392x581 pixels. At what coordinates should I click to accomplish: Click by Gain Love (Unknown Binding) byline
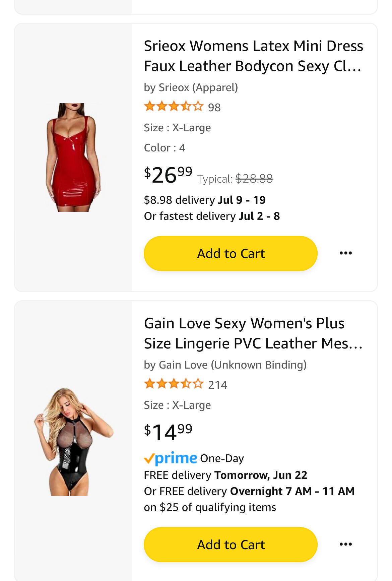[x=225, y=365]
